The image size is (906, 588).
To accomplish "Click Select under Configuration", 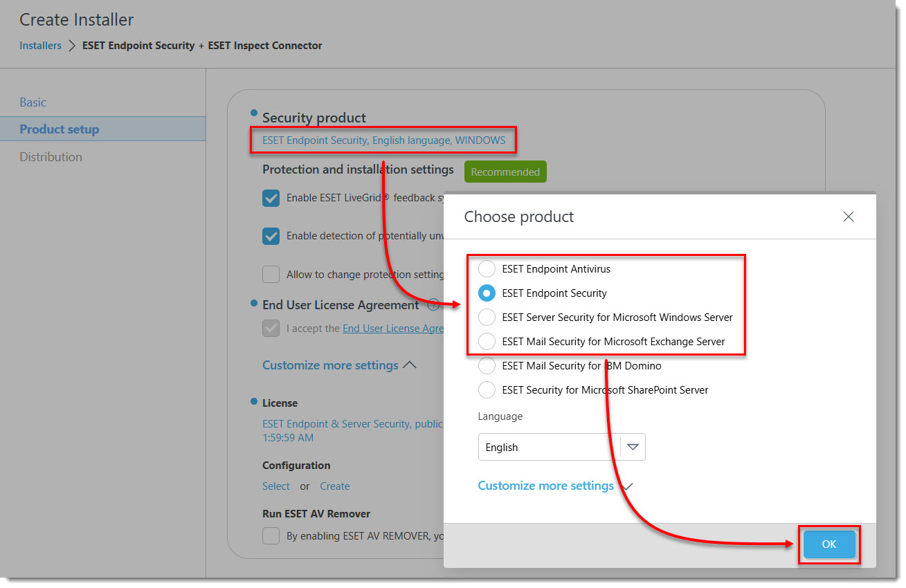I will tap(276, 486).
